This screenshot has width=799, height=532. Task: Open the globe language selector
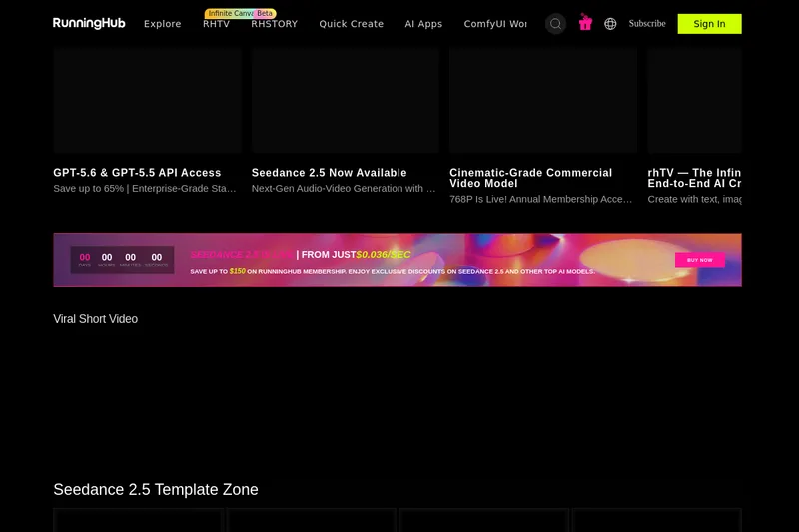click(610, 24)
